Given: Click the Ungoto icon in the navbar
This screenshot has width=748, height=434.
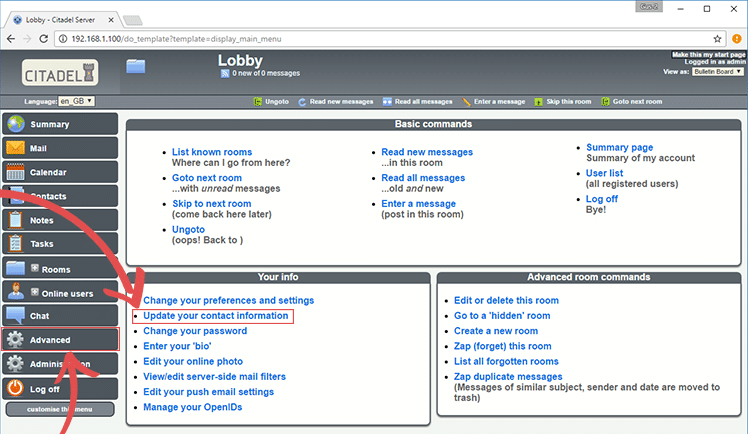Looking at the screenshot, I should (x=258, y=102).
